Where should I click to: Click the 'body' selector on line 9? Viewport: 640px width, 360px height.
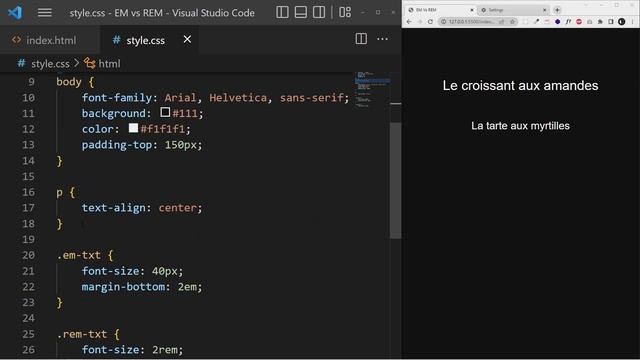pyautogui.click(x=69, y=82)
